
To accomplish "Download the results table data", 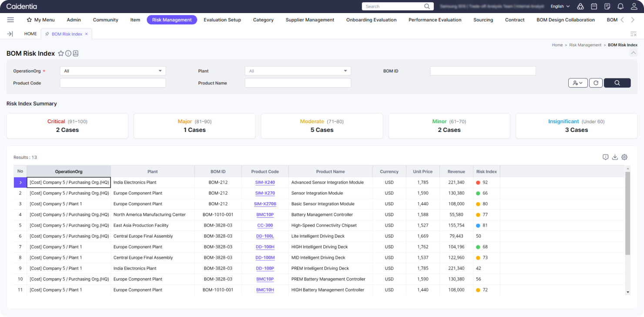I will click(x=615, y=157).
